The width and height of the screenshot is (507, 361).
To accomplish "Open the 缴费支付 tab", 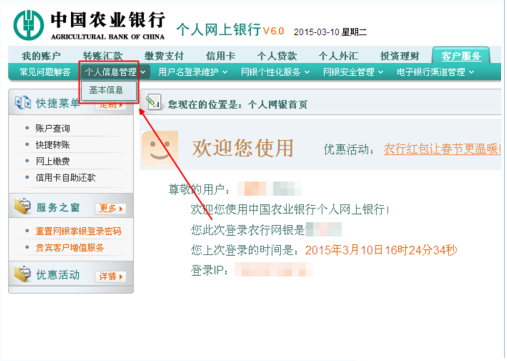I will click(164, 56).
